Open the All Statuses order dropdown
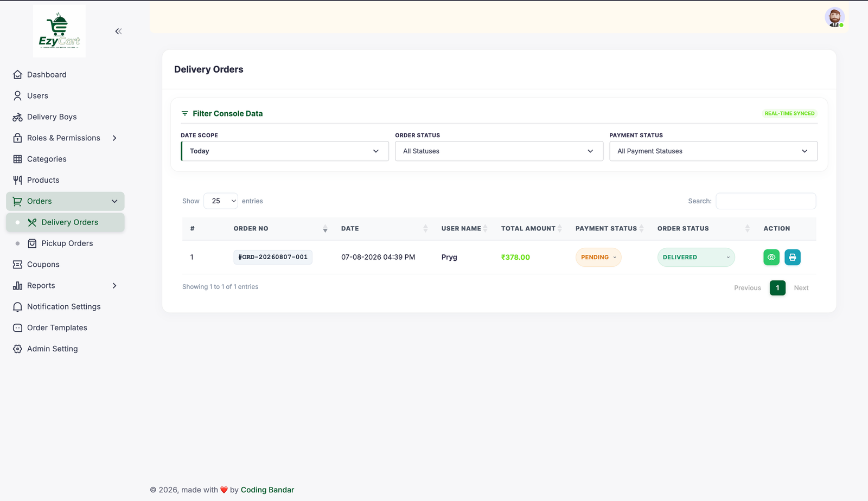This screenshot has width=868, height=501. click(499, 151)
